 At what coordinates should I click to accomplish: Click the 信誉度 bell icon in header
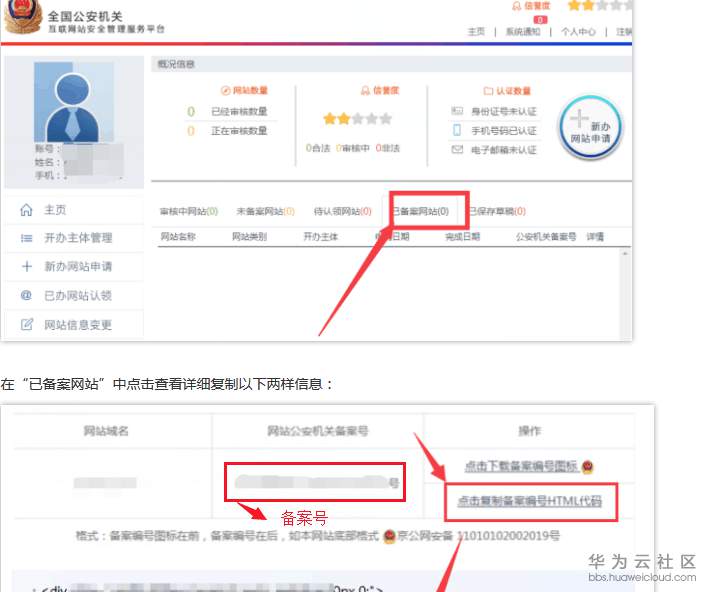(x=516, y=6)
